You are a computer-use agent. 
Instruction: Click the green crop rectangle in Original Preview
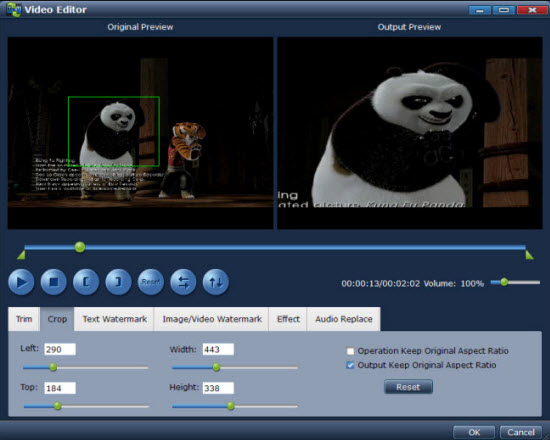pyautogui.click(x=114, y=131)
